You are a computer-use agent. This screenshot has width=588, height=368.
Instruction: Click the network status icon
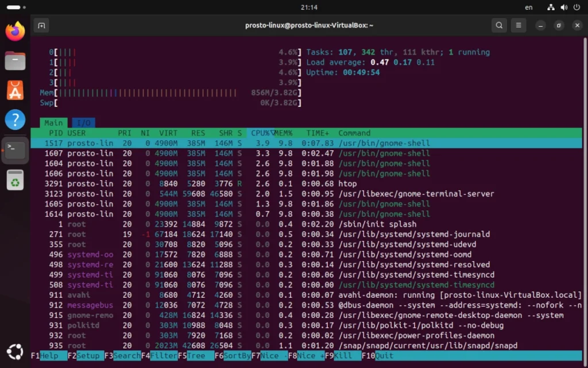(x=551, y=7)
